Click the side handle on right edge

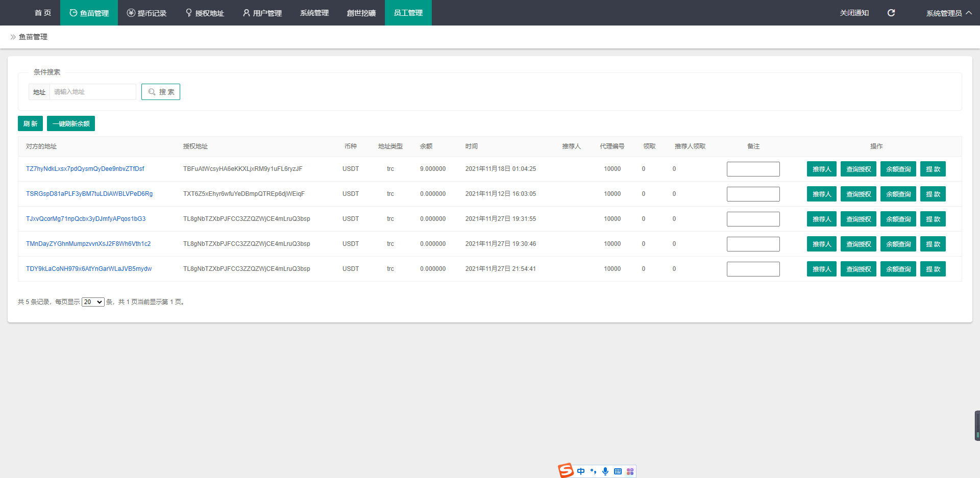tap(977, 425)
